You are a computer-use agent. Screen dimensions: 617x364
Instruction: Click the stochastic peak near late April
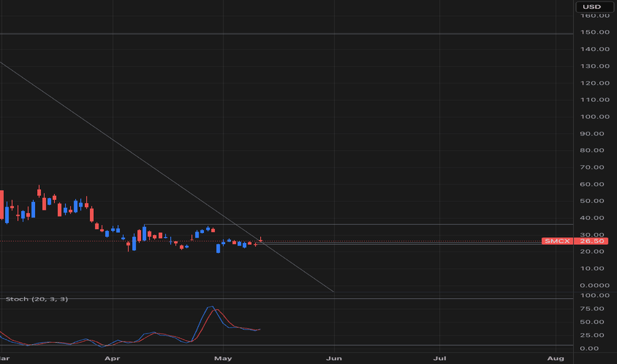pos(212,306)
